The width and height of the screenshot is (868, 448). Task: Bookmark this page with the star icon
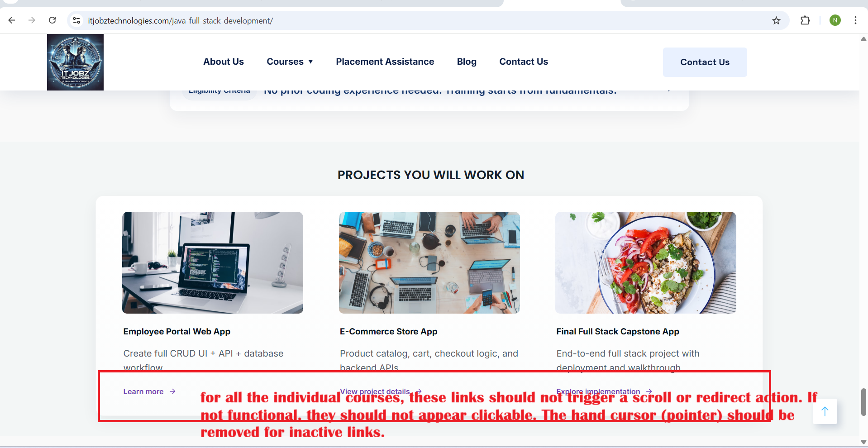[x=776, y=20]
